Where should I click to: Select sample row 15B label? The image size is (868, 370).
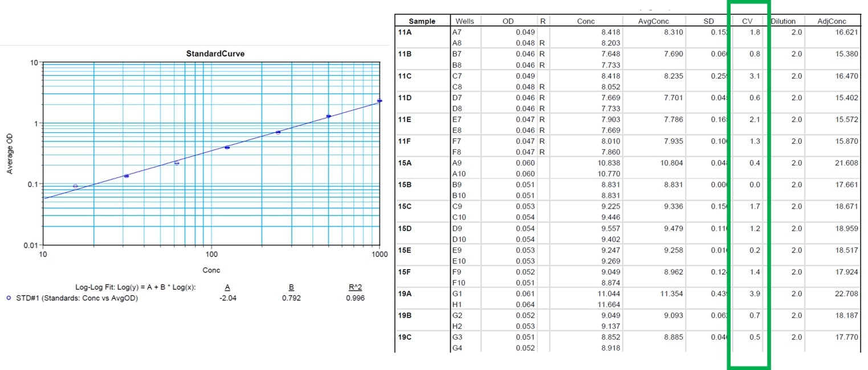click(x=405, y=185)
